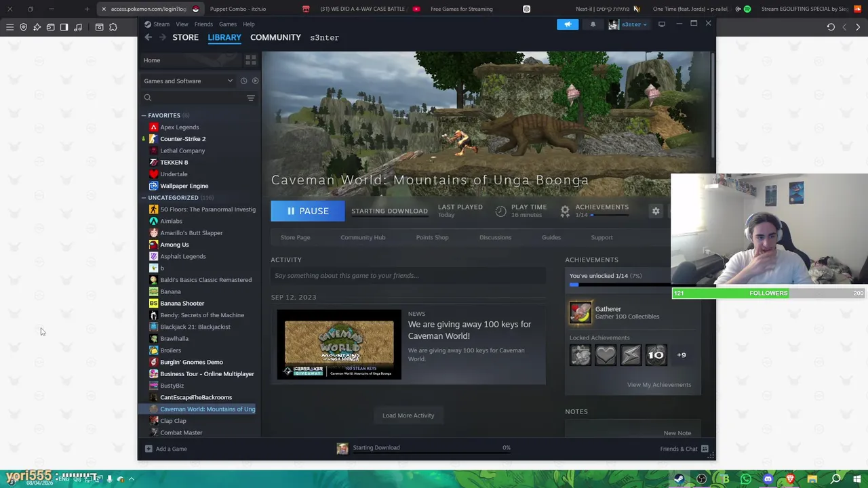Image resolution: width=868 pixels, height=488 pixels.
Task: Click Steam's forward navigation arrow
Action: pyautogui.click(x=162, y=37)
